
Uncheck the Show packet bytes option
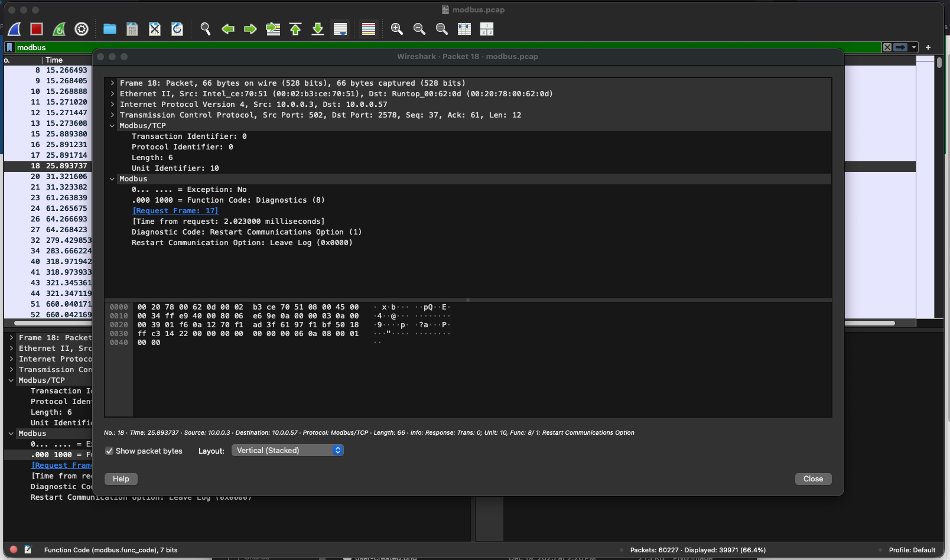click(109, 451)
